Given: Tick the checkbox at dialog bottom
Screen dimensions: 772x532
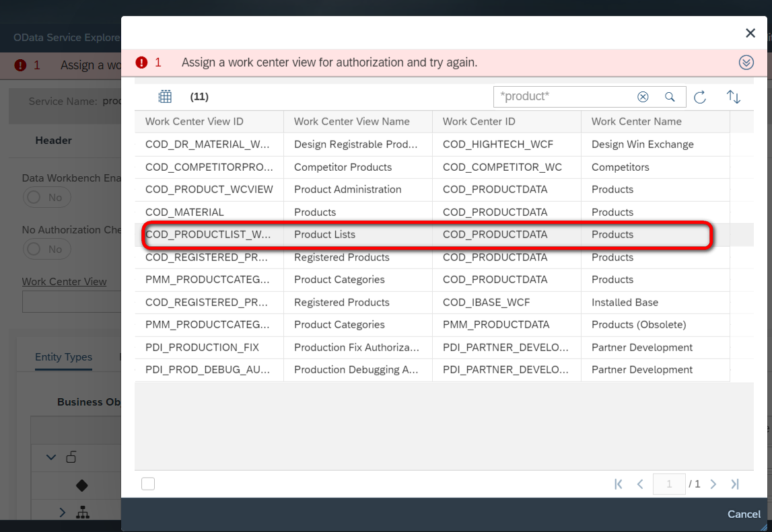Looking at the screenshot, I should 147,484.
